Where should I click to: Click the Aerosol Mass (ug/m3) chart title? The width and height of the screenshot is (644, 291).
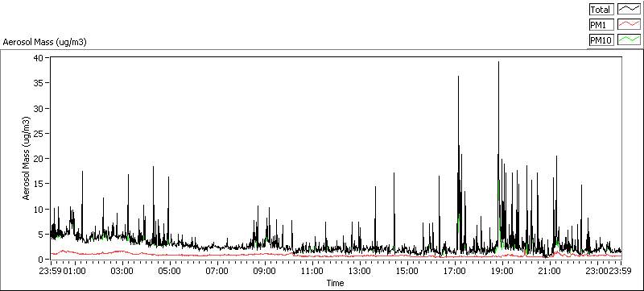(45, 42)
